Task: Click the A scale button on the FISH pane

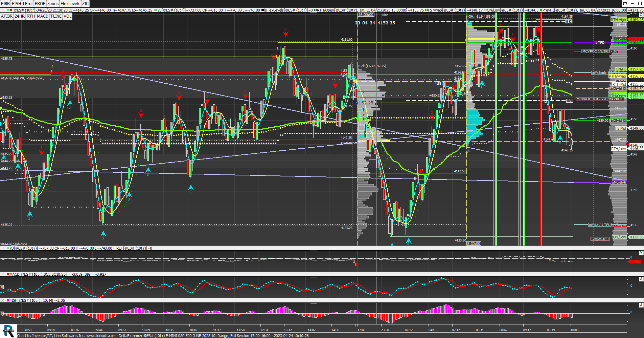Action: coord(641,305)
